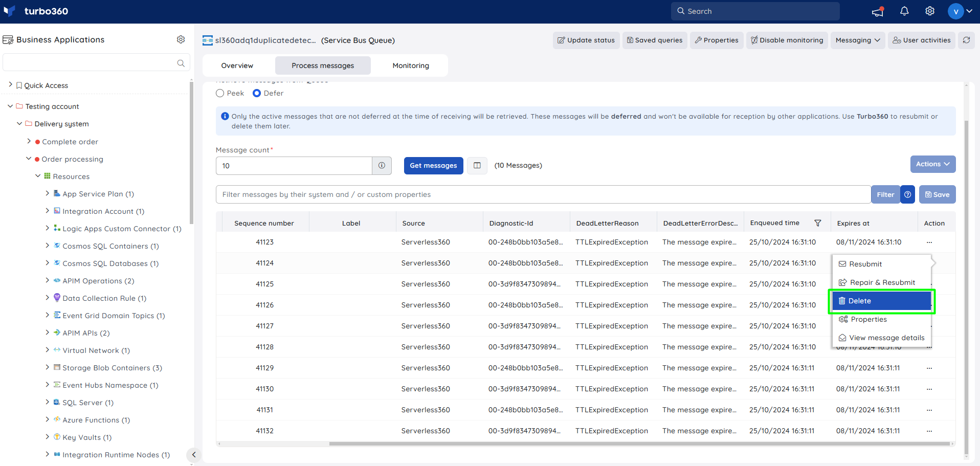Click the Data Collection Rule icon
The width and height of the screenshot is (980, 466).
(57, 298)
